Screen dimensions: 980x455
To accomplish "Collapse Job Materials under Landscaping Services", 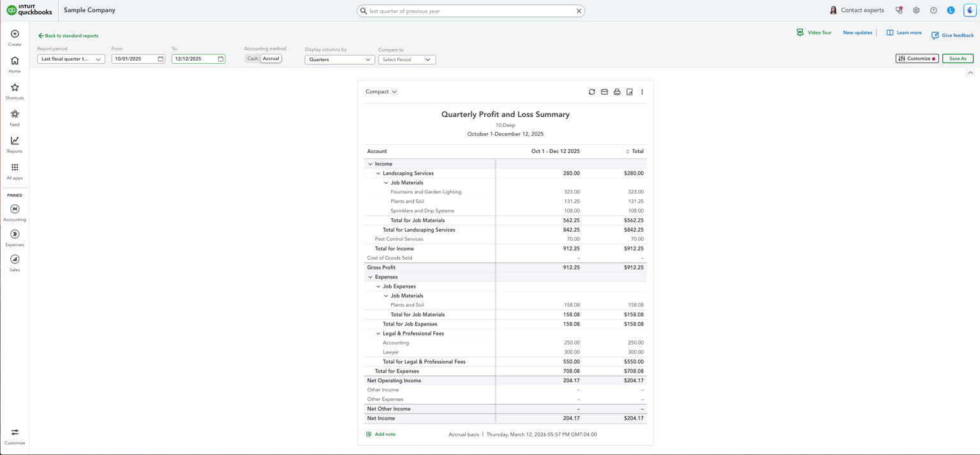I will tap(386, 183).
